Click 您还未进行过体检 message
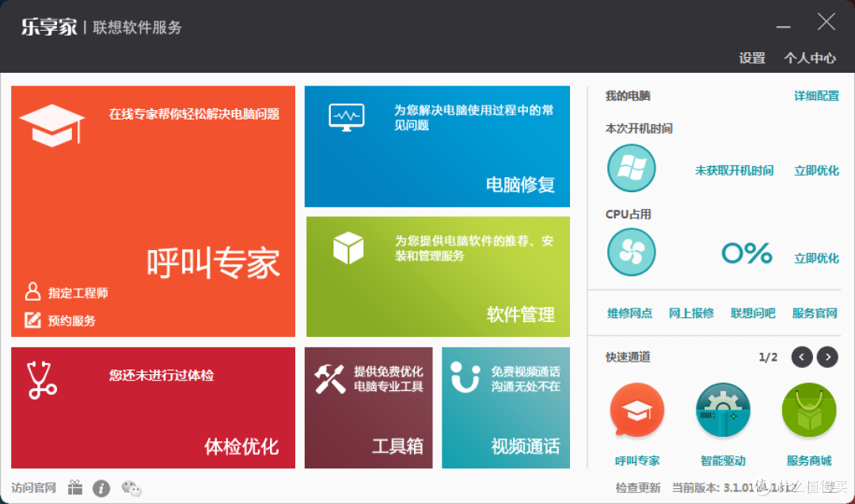Image resolution: width=855 pixels, height=504 pixels. (161, 375)
